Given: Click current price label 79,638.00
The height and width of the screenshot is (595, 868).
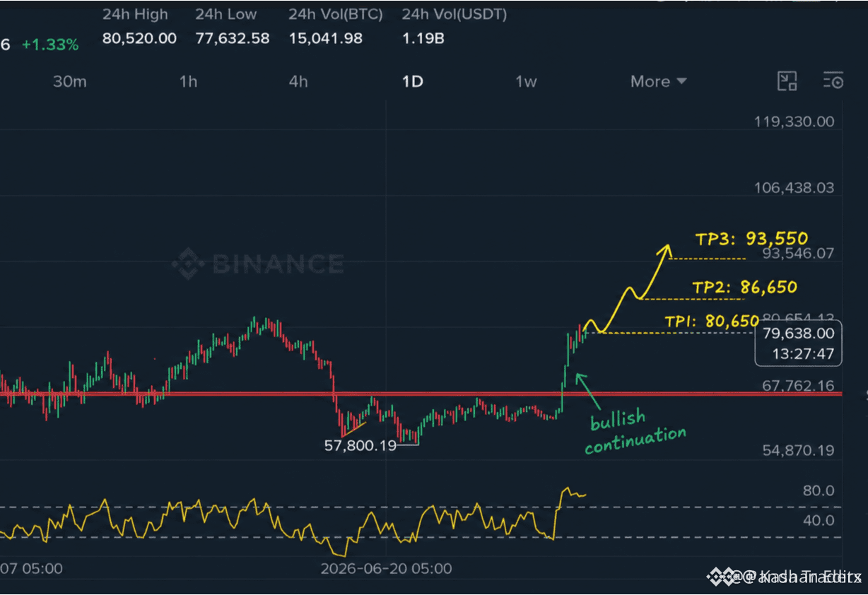Looking at the screenshot, I should click(799, 334).
